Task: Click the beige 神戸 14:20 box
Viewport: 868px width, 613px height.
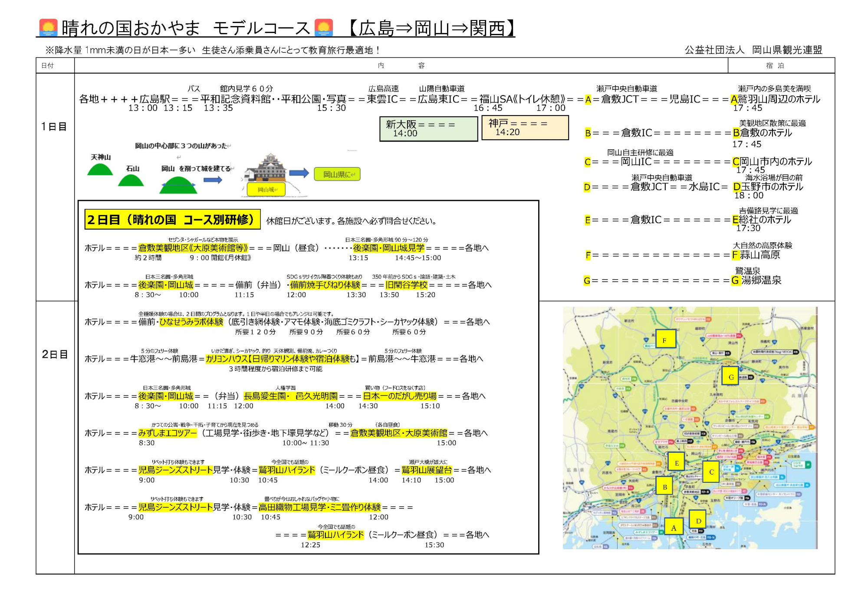Action: tap(525, 128)
